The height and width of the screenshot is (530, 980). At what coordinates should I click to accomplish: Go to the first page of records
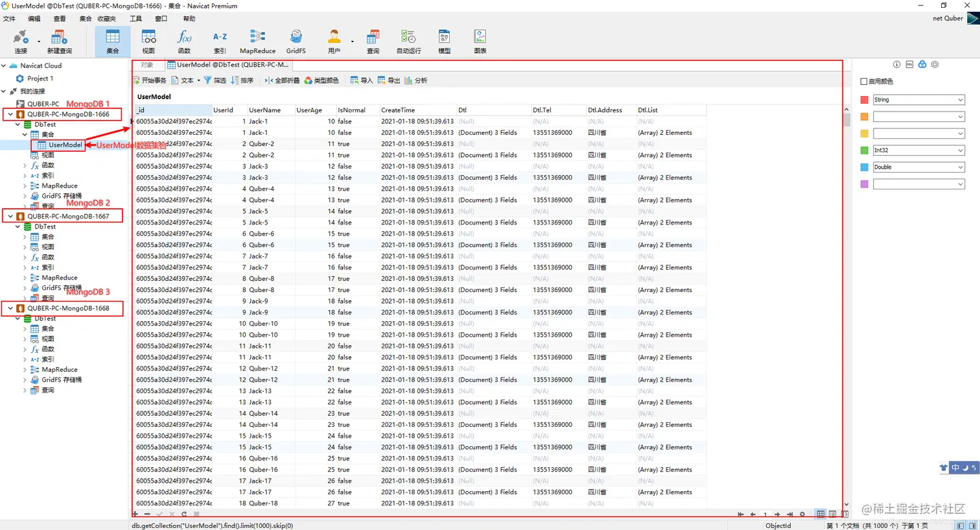(741, 514)
